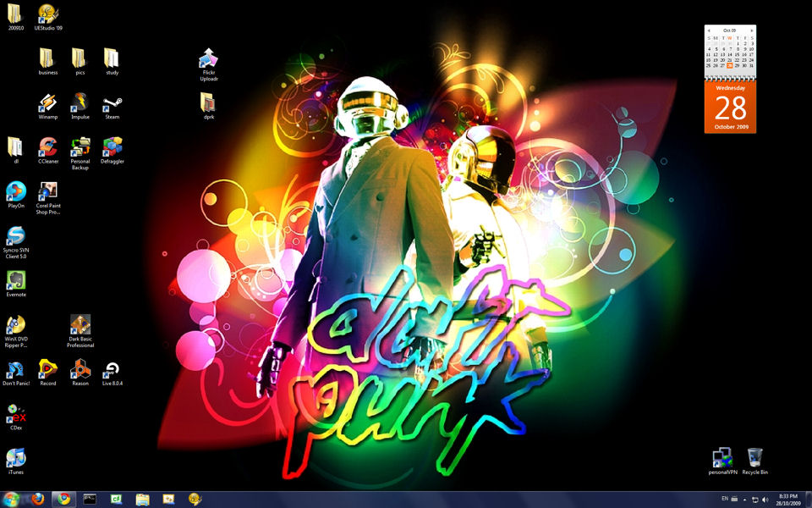The height and width of the screenshot is (508, 812).
Task: Select the Don't Panic! shortcut
Action: (x=15, y=373)
